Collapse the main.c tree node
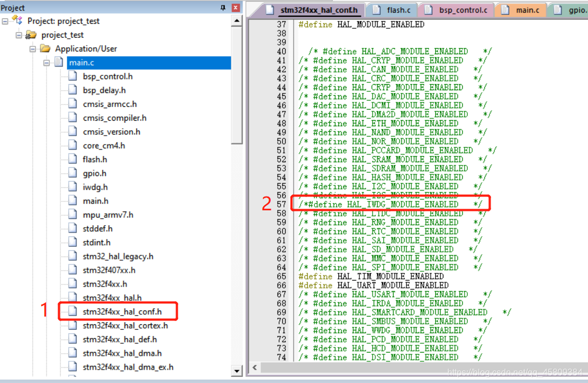The image size is (588, 383). pyautogui.click(x=47, y=62)
